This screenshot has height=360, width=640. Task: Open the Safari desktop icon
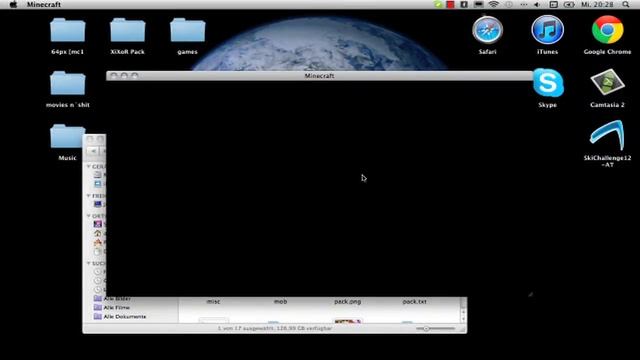[487, 30]
